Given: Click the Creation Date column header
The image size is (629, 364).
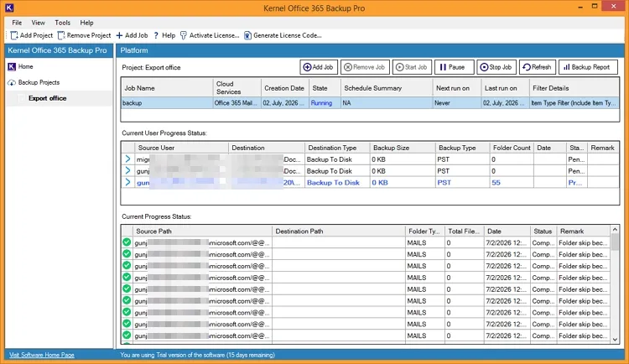Looking at the screenshot, I should (284, 88).
